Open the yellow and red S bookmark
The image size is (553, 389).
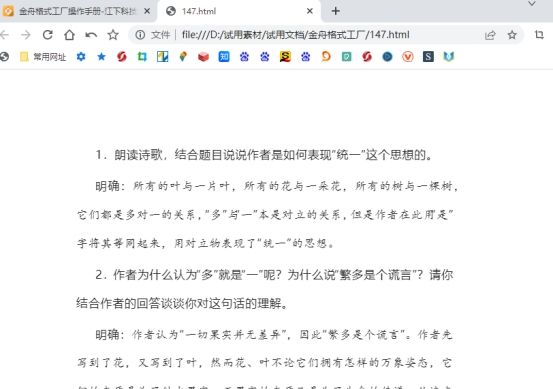[285, 56]
